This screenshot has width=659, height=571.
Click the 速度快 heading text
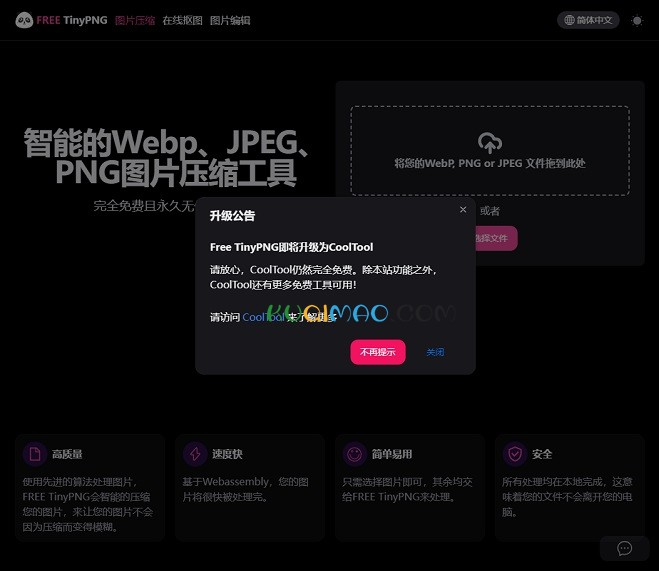pos(227,454)
